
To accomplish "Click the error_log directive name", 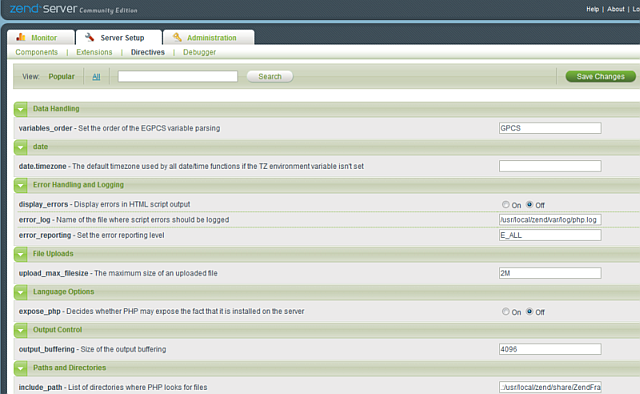I will pyautogui.click(x=34, y=220).
